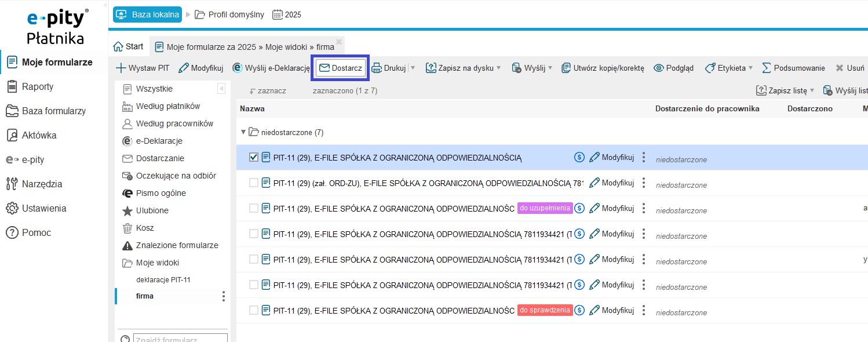Collapse the niedostarczone (7) group
The image size is (868, 342).
coord(243,132)
